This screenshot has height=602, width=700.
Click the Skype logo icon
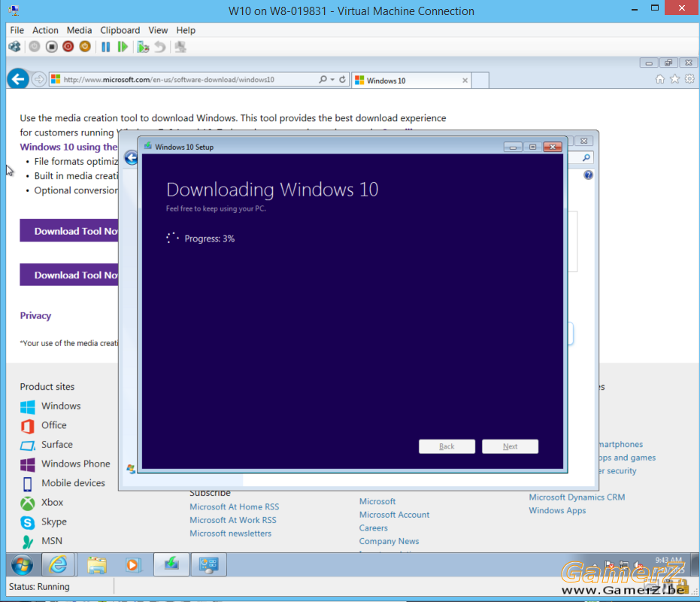28,522
